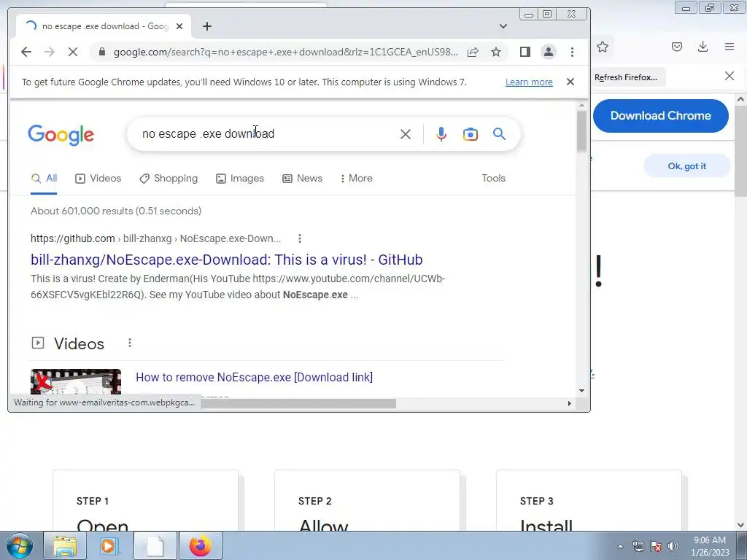The image size is (747, 560).
Task: Open volume speaker tray icon
Action: (x=673, y=546)
